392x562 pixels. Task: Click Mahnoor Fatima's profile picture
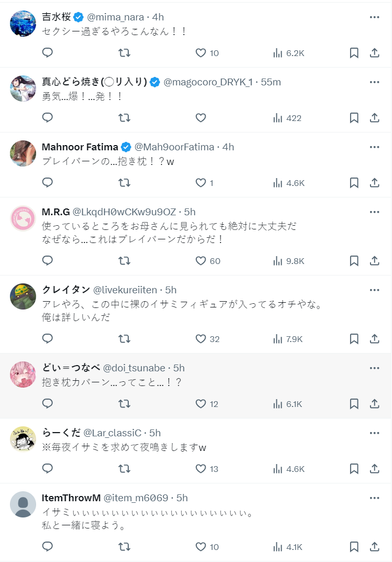click(x=23, y=153)
